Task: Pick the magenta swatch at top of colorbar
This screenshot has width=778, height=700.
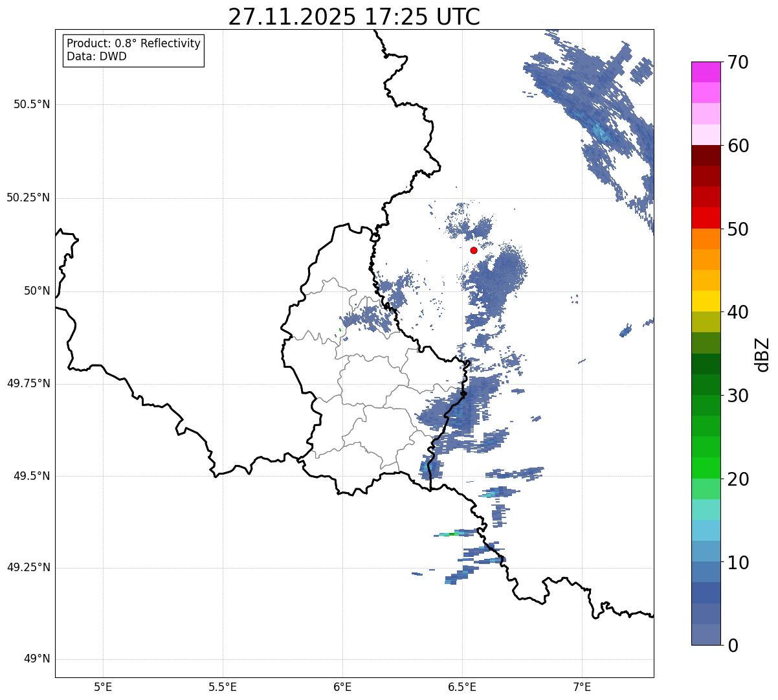Action: coord(706,72)
